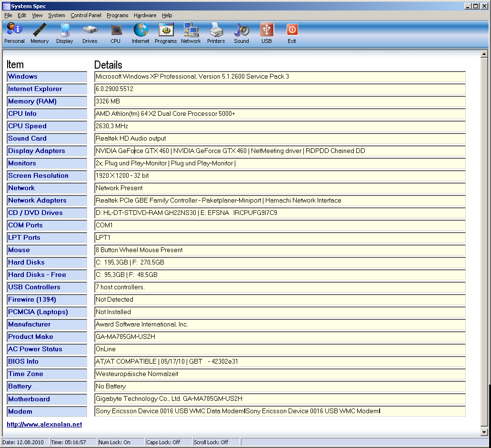Click the scrollbar up arrow
This screenshot has height=448, width=491.
pos(484,54)
